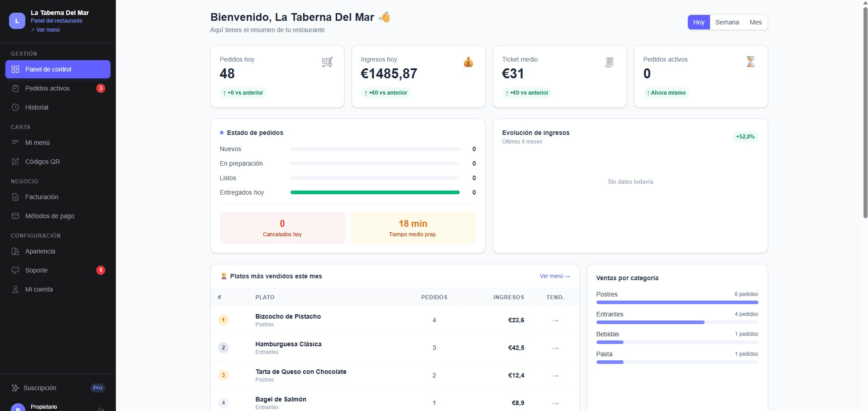Click the Pedidos activos clipboard icon

[15, 88]
